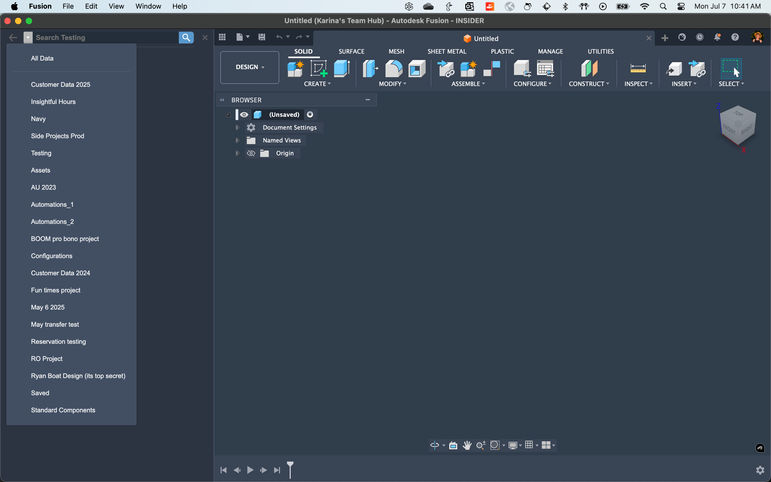Click the New Component icon in Create

(x=296, y=69)
